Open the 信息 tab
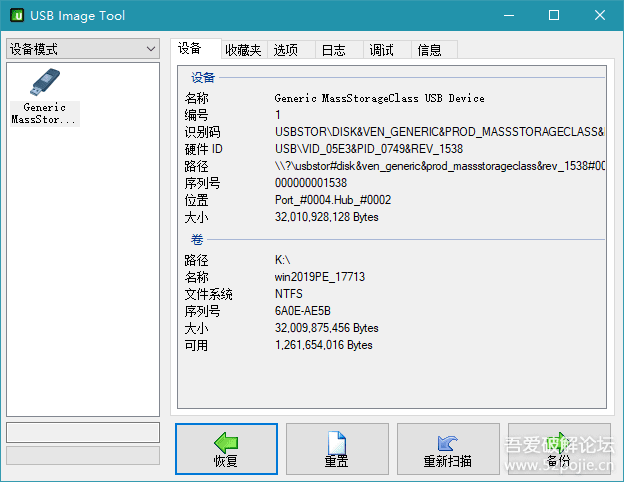 [434, 50]
